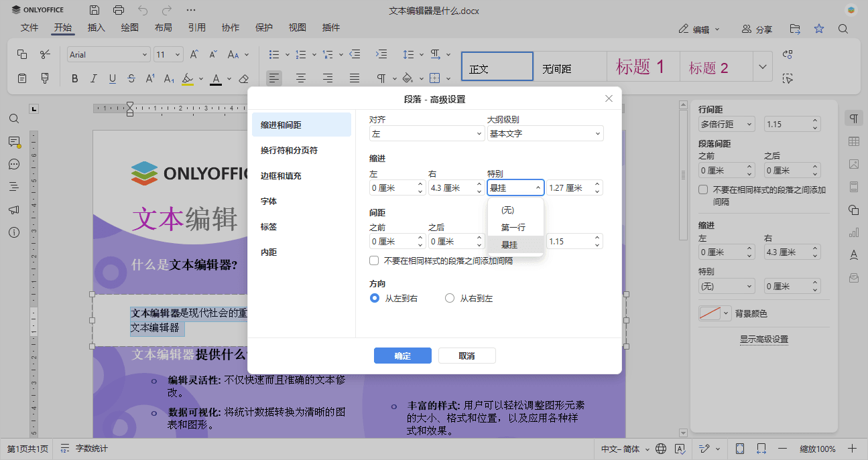Viewport: 868px width, 460px height.
Task: Choose 第一行 from the open 特别 dropdown
Action: click(515, 227)
